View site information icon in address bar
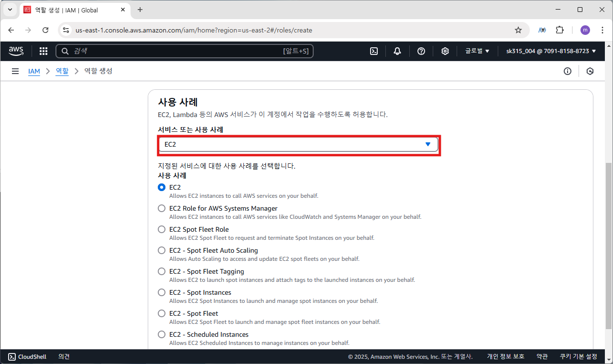This screenshot has height=364, width=613. pos(66,30)
